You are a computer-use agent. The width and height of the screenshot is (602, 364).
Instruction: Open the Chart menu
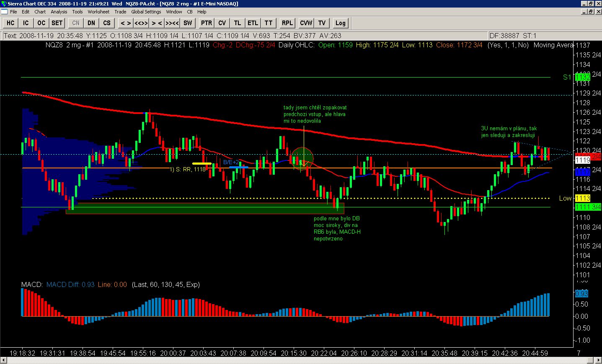(x=40, y=12)
